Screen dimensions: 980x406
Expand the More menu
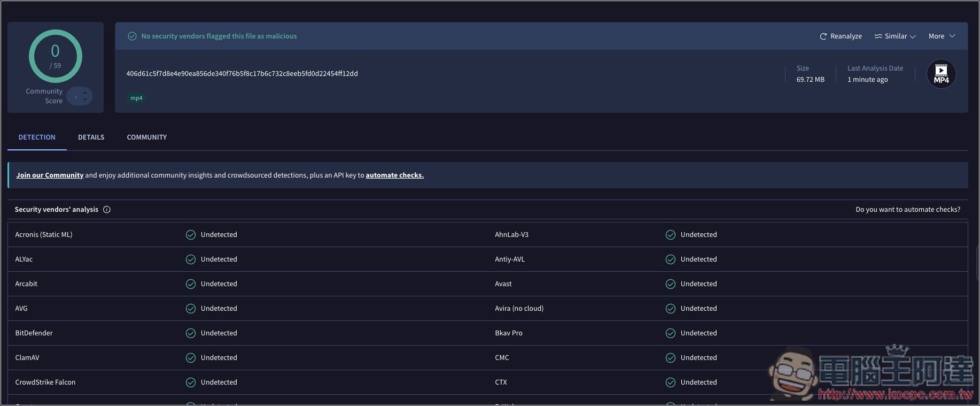coord(942,36)
